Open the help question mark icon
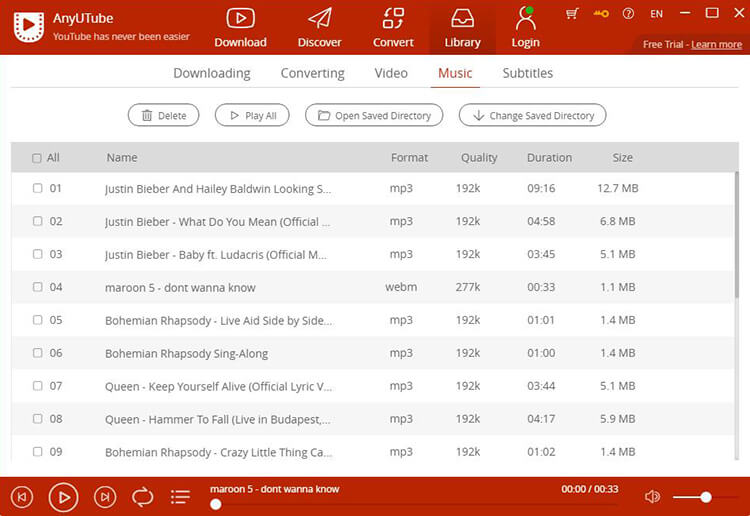Screen dimensions: 750x516 pos(628,13)
